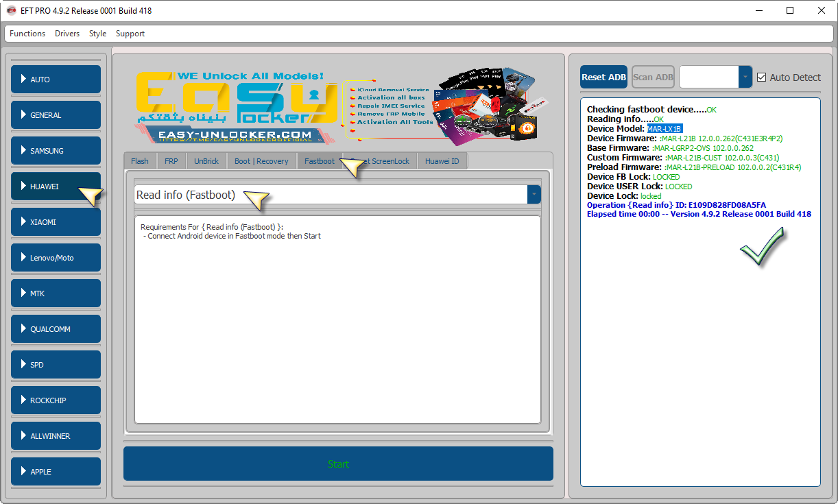This screenshot has width=838, height=504.
Task: Open the Huawei ID tab
Action: pos(442,161)
